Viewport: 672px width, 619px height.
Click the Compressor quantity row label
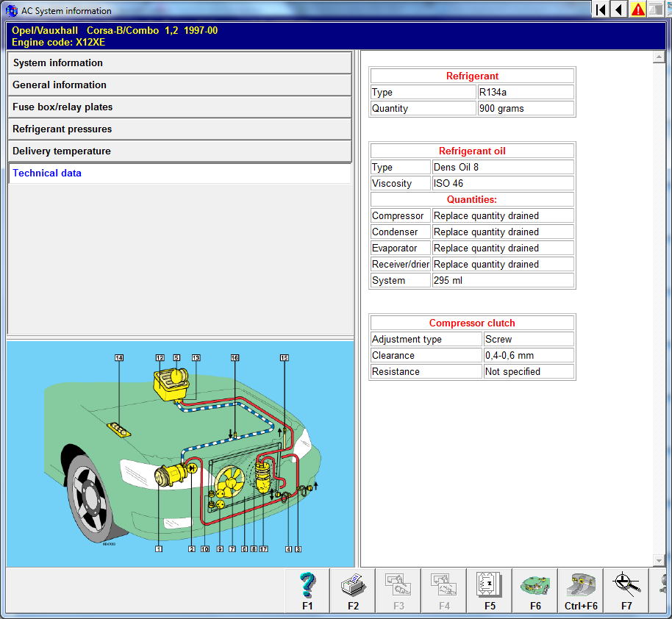pyautogui.click(x=400, y=215)
